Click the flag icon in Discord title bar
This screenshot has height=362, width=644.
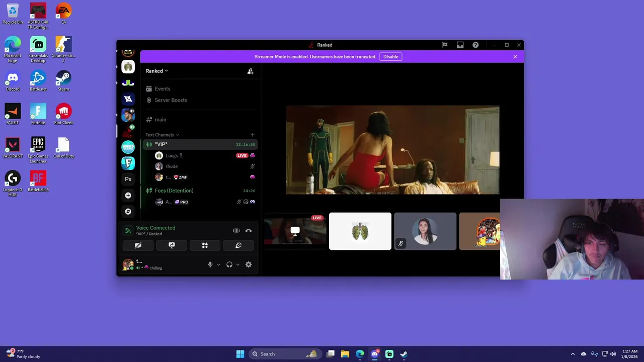coord(445,45)
